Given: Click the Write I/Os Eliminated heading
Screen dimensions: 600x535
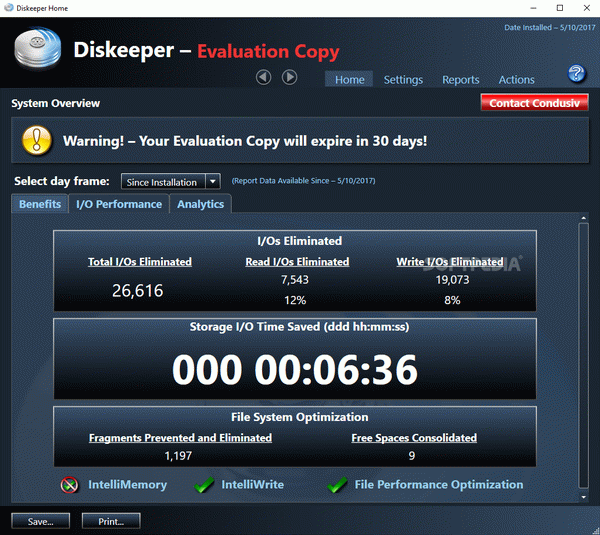Looking at the screenshot, I should pos(450,262).
